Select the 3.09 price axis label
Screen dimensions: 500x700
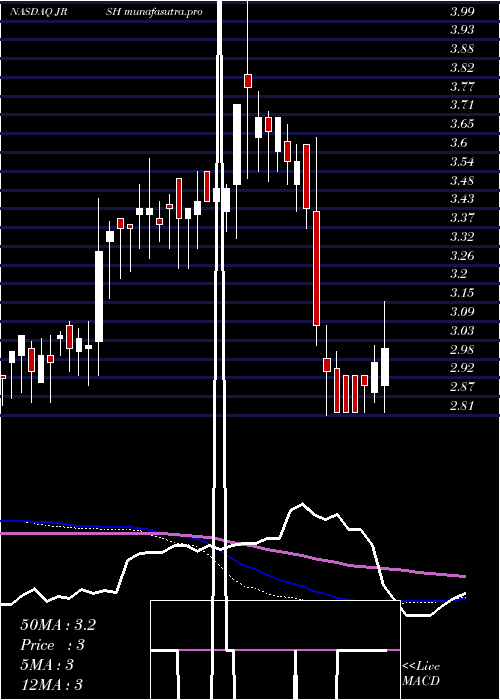coord(462,312)
